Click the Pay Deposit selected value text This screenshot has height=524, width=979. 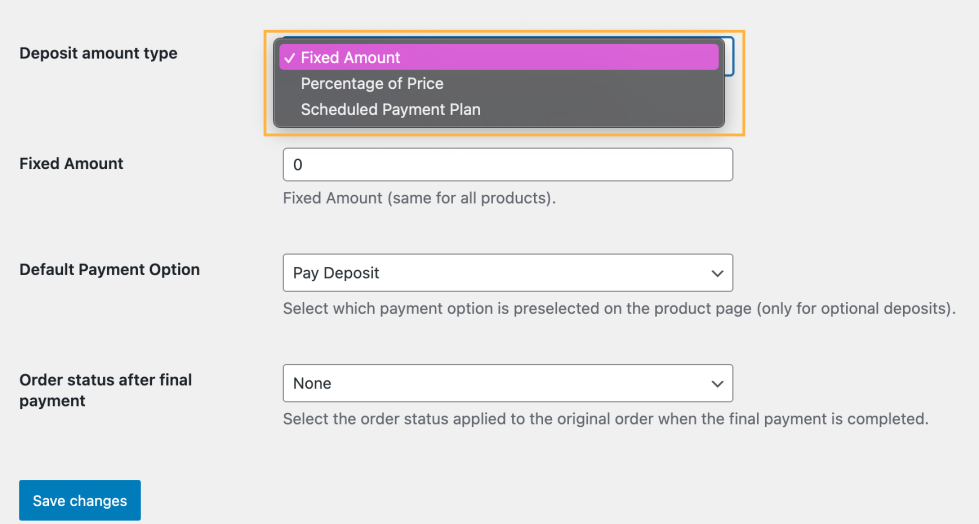(x=336, y=273)
